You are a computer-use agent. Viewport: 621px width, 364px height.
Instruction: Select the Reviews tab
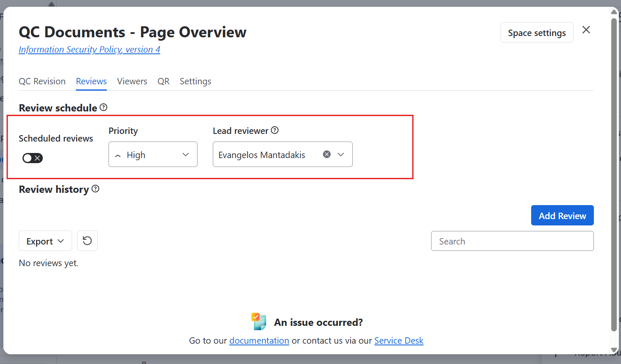92,81
